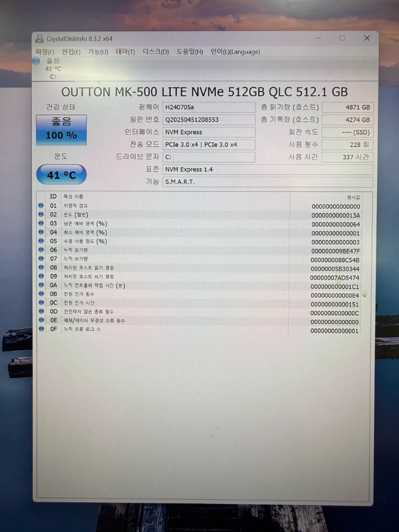Viewport: 399px width, 532px height.
Task: Maximize the CrystalDiskInfo window
Action: tap(342, 38)
